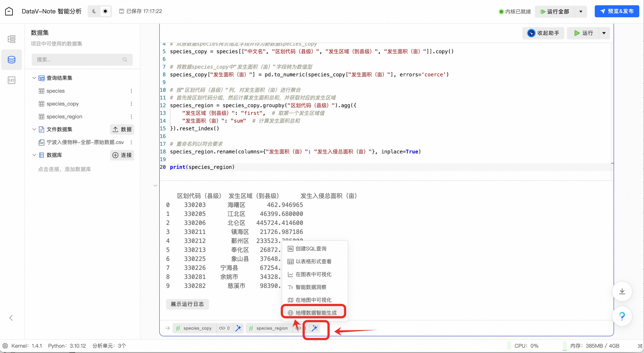Switch to light mode sun toggle

[105, 11]
